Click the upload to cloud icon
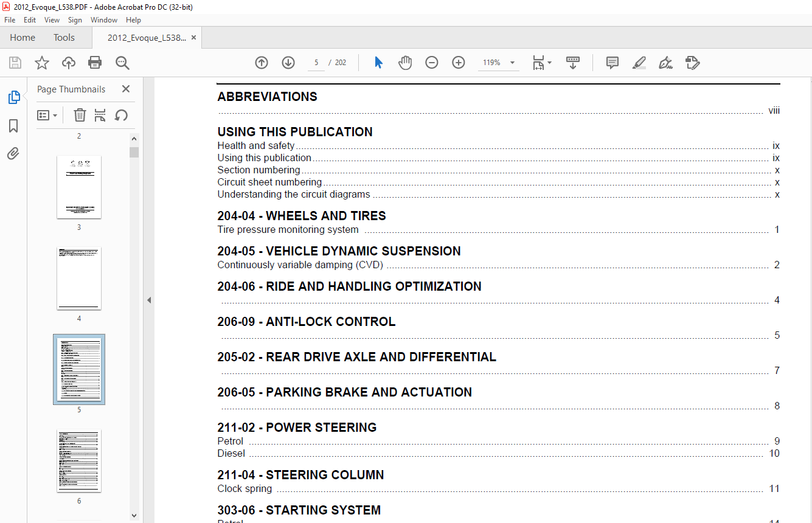 click(69, 63)
